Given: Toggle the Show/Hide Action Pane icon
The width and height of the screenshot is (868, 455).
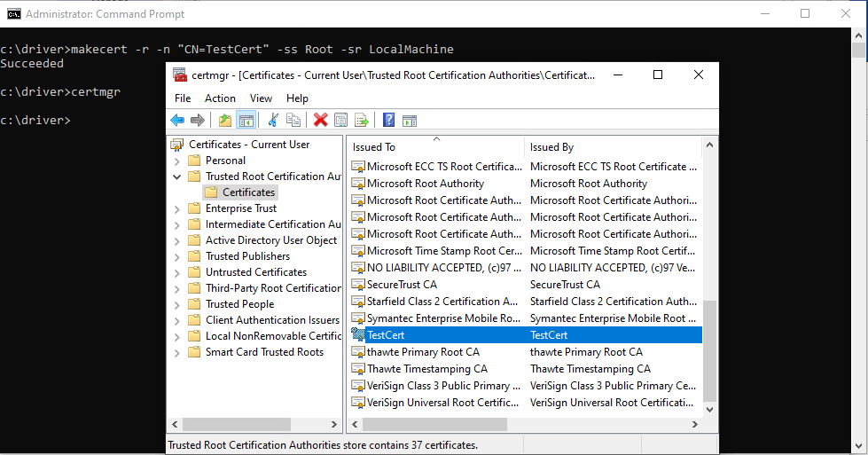Looking at the screenshot, I should [410, 120].
